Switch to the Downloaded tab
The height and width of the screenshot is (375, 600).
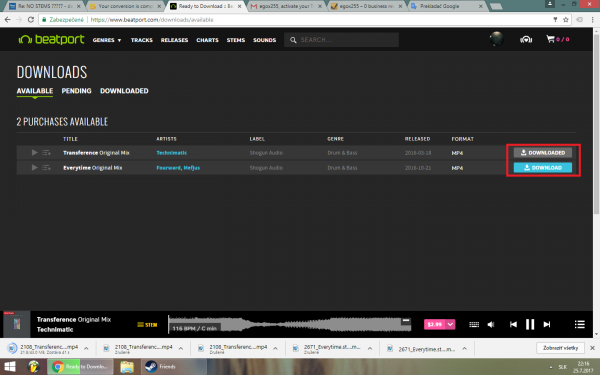124,91
